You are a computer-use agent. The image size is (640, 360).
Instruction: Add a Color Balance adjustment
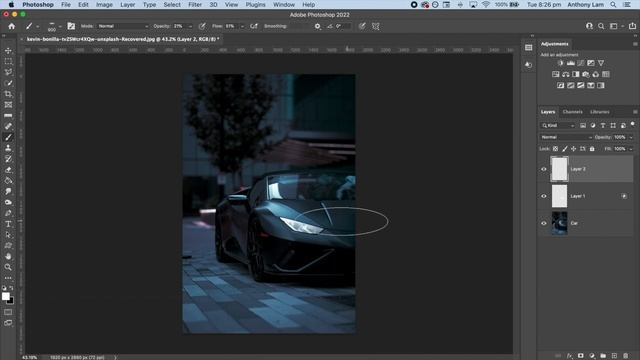pyautogui.click(x=566, y=74)
